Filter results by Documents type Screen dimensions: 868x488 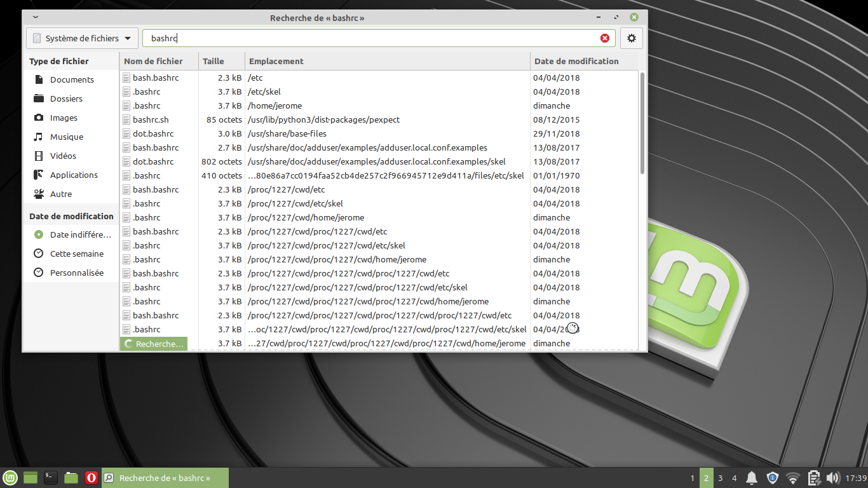coord(72,79)
